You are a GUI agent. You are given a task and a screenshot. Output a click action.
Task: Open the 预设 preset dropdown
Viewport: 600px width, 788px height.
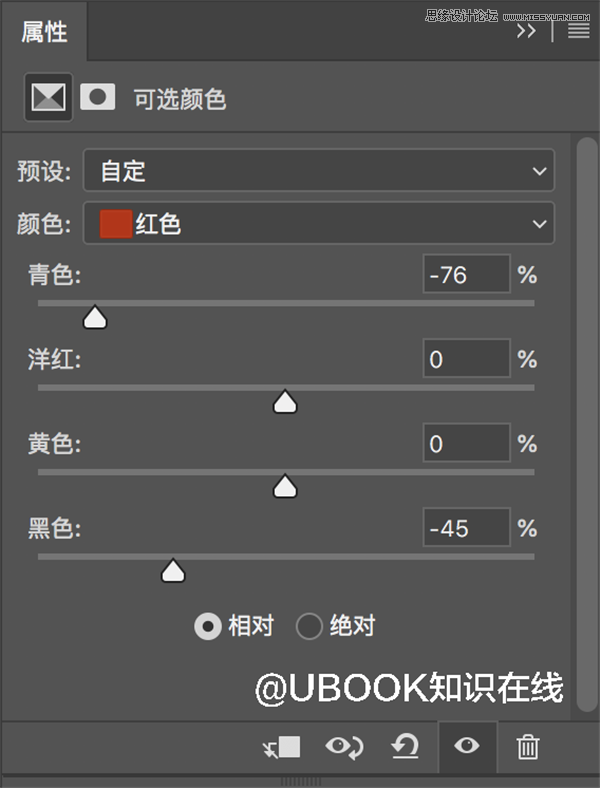319,170
